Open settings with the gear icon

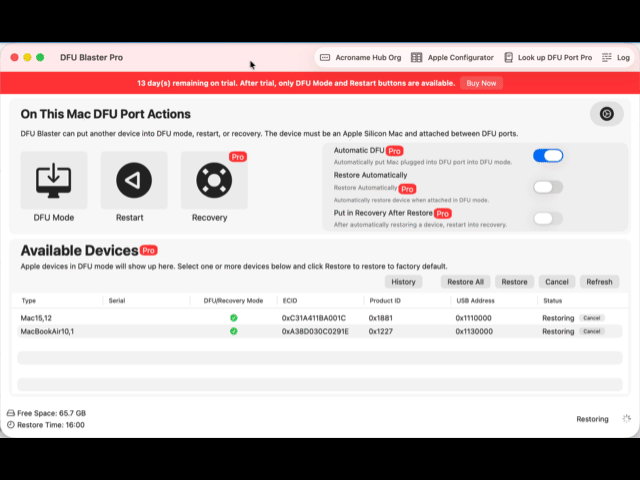click(x=606, y=114)
